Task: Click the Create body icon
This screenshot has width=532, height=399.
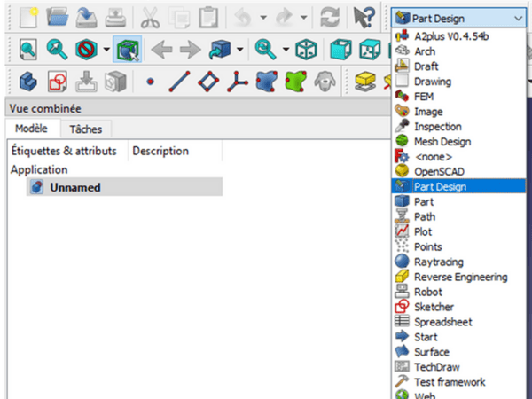Action: [25, 82]
